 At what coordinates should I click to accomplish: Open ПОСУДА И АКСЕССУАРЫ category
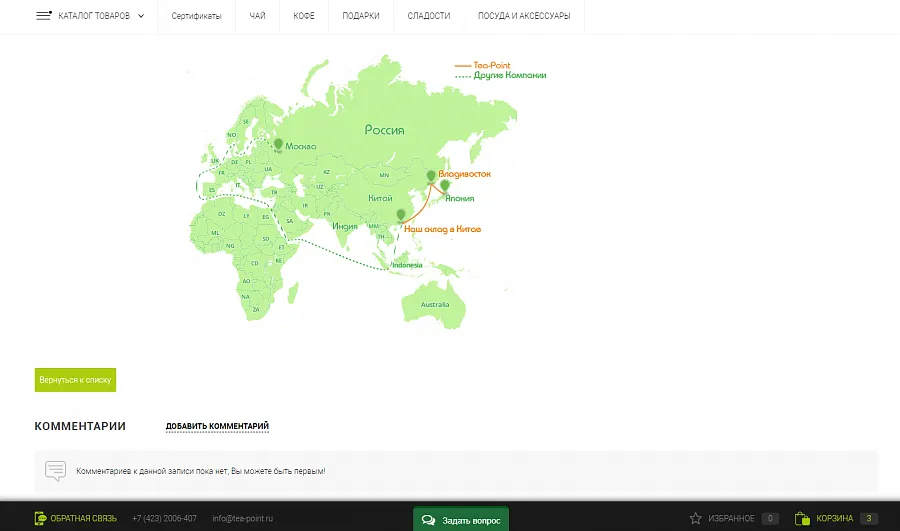[524, 16]
